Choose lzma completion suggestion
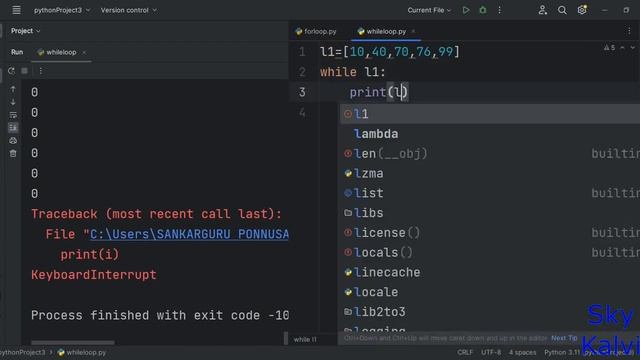The image size is (640, 360). [x=490, y=173]
